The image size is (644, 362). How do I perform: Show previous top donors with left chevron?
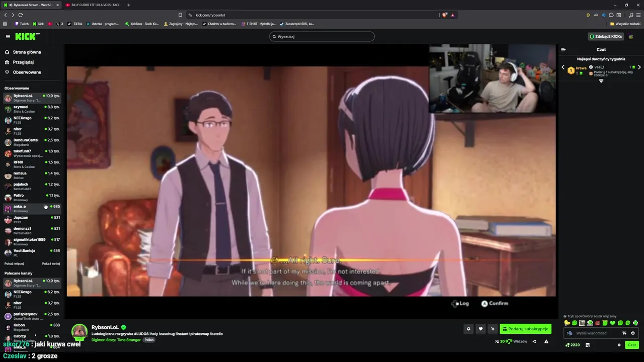tap(563, 67)
